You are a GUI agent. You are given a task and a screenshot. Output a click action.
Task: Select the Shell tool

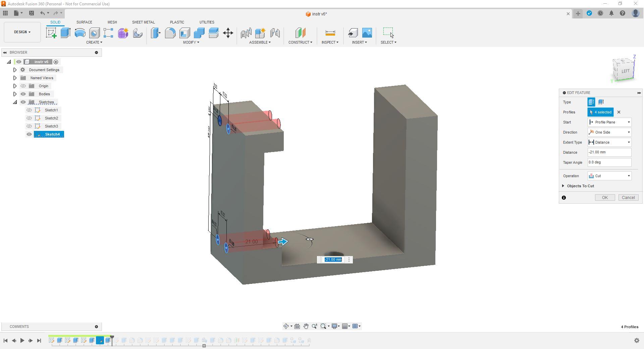[184, 33]
